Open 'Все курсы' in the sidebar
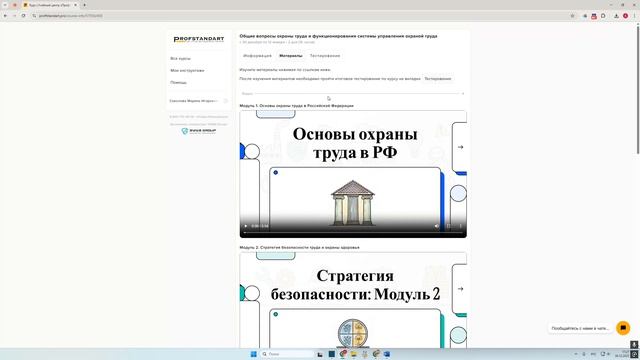 [180, 58]
